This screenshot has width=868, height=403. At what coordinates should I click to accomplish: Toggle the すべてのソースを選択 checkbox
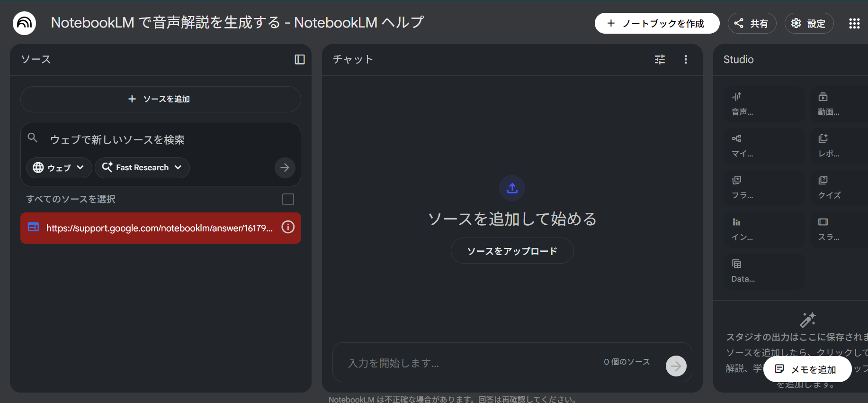point(288,200)
